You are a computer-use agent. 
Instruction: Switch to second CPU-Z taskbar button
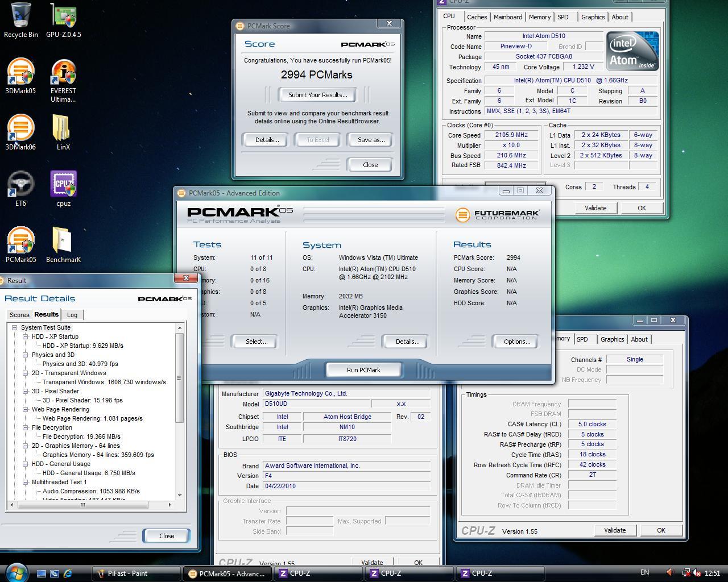click(409, 573)
